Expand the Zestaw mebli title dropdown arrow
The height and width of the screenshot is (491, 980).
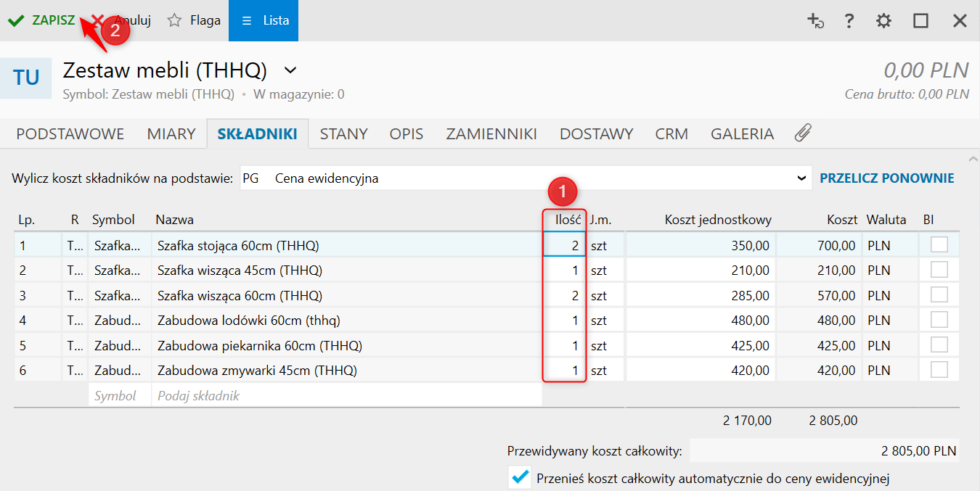click(x=290, y=70)
